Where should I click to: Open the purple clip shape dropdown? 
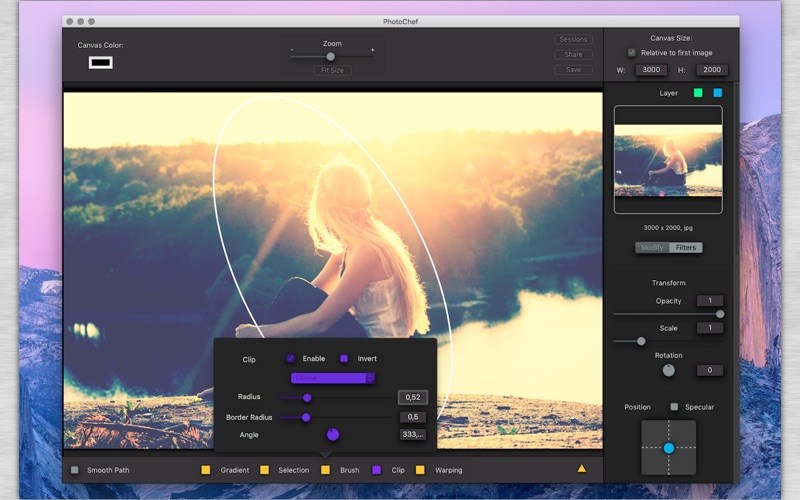pyautogui.click(x=333, y=378)
